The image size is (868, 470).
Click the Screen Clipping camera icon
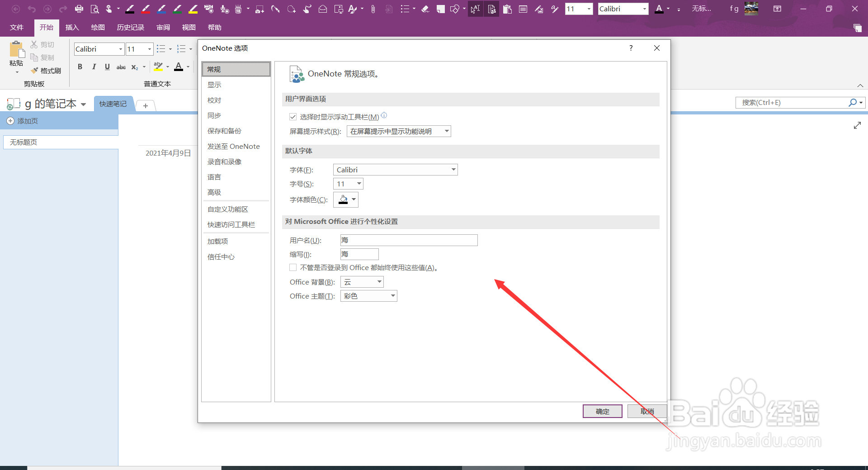pyautogui.click(x=259, y=9)
